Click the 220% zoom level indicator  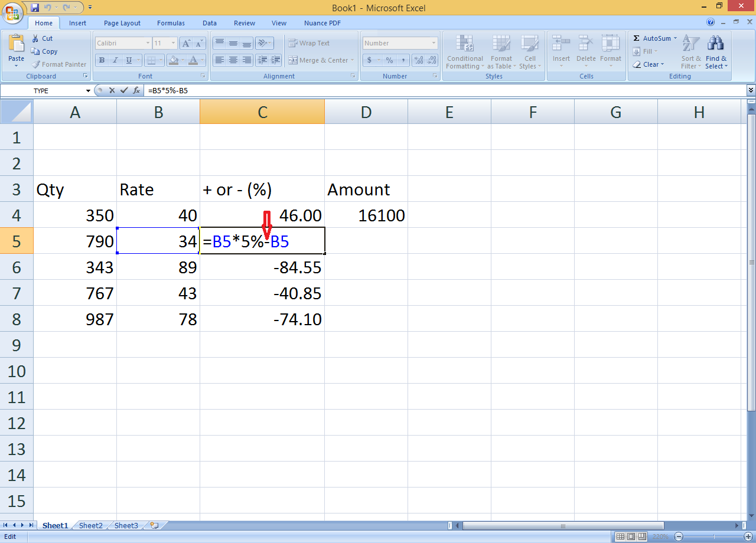pyautogui.click(x=661, y=537)
